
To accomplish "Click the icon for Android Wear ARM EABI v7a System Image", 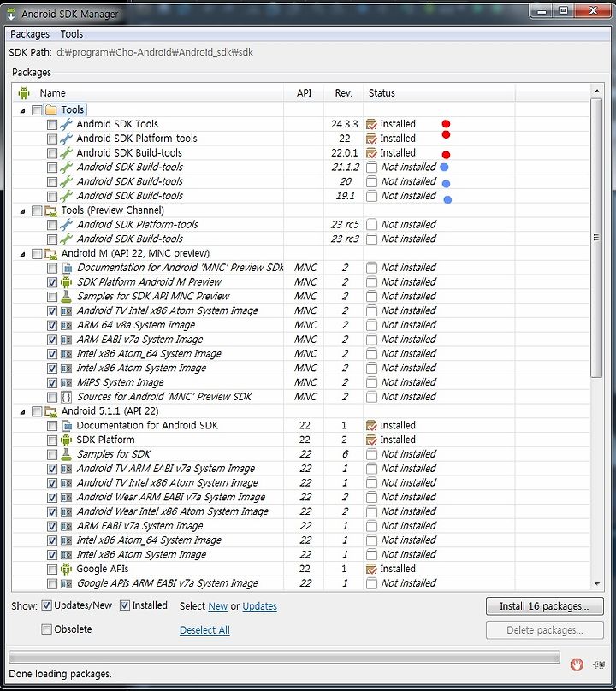I will point(66,498).
